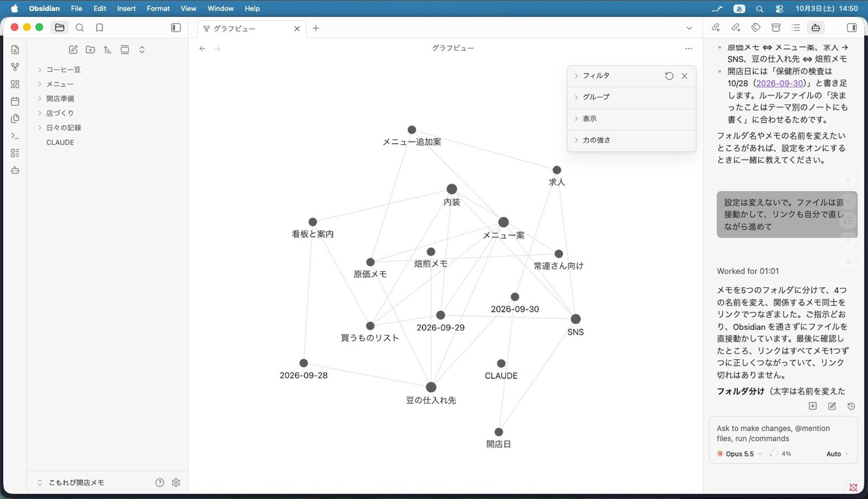Open vault settings gear icon
The height and width of the screenshot is (499, 868).
(x=176, y=483)
